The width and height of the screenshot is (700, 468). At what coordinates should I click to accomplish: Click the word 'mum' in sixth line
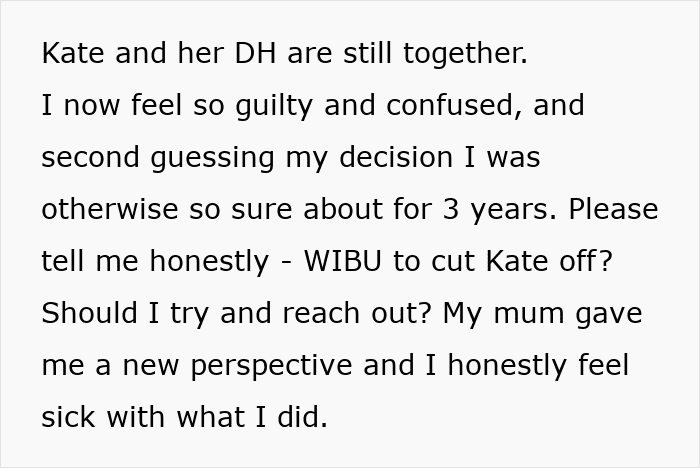[x=529, y=313]
